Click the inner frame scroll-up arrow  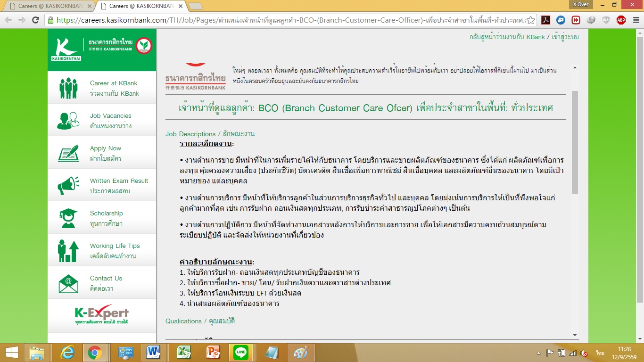pos(575,68)
